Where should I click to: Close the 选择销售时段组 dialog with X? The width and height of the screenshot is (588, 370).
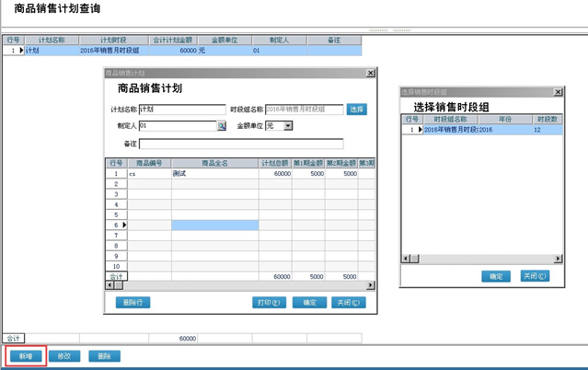558,92
